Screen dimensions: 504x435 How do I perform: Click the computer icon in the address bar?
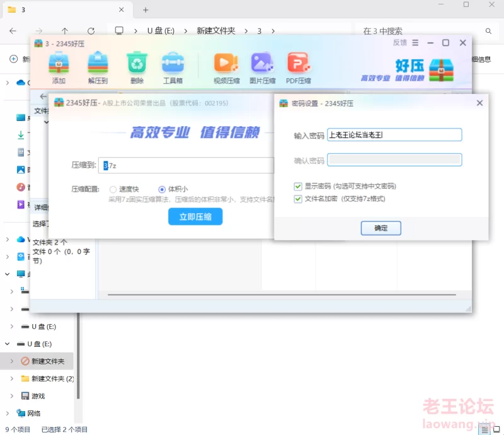click(x=119, y=30)
